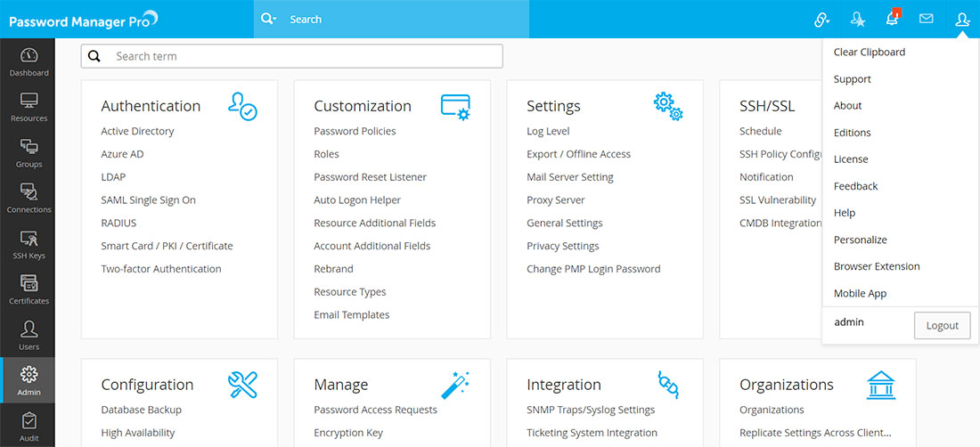
Task: Select License from user menu
Action: 851,159
